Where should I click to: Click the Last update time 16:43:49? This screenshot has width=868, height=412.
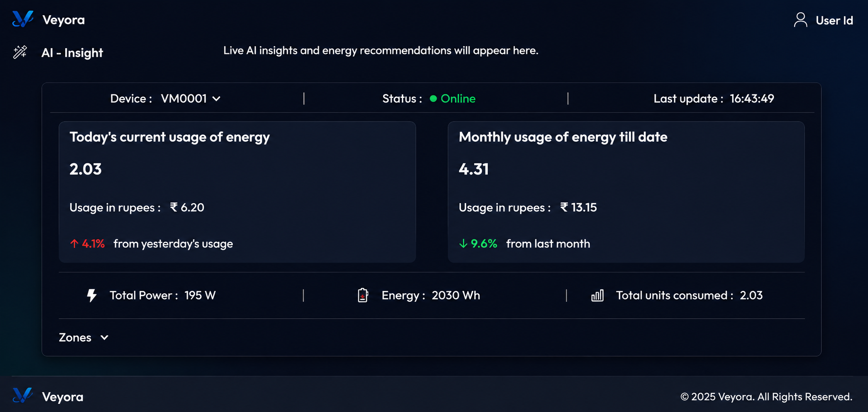752,99
